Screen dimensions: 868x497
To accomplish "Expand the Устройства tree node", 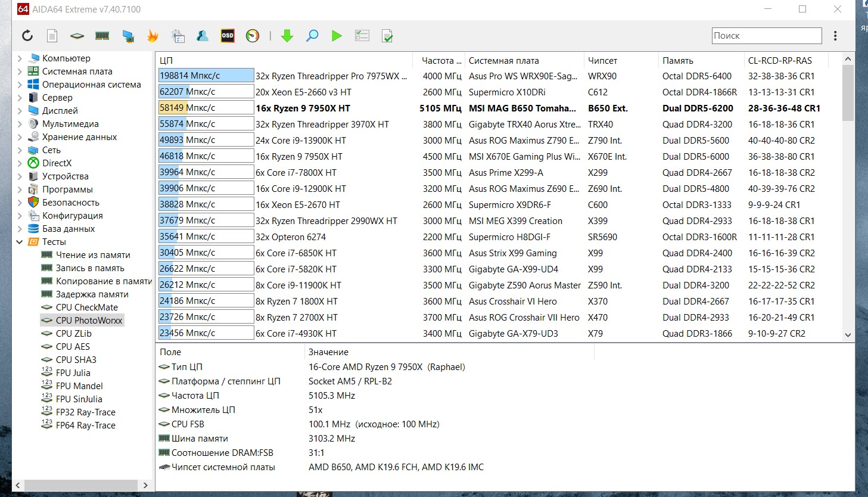I will click(20, 176).
